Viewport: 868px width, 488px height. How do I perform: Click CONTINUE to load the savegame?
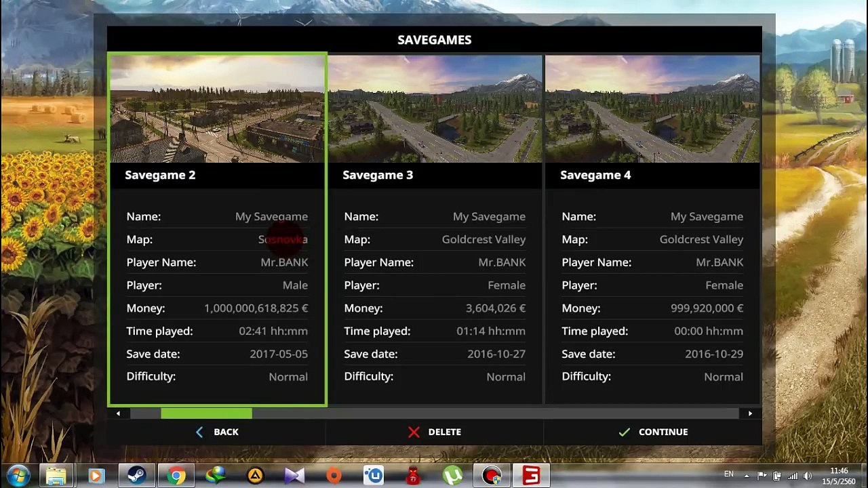point(652,432)
